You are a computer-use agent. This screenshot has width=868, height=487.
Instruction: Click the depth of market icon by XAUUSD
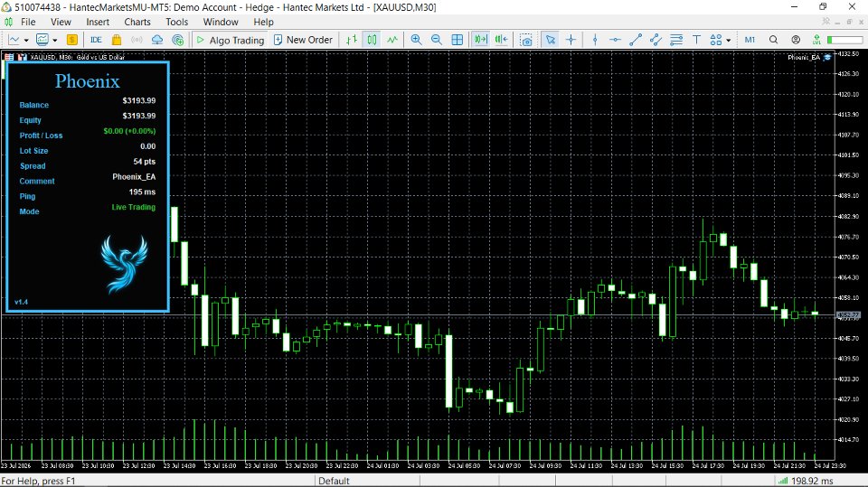(22, 57)
